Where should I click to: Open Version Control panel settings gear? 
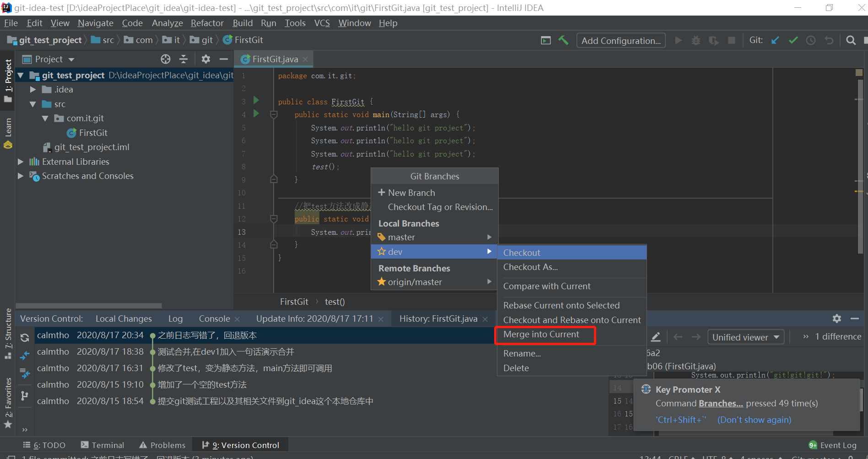(837, 319)
